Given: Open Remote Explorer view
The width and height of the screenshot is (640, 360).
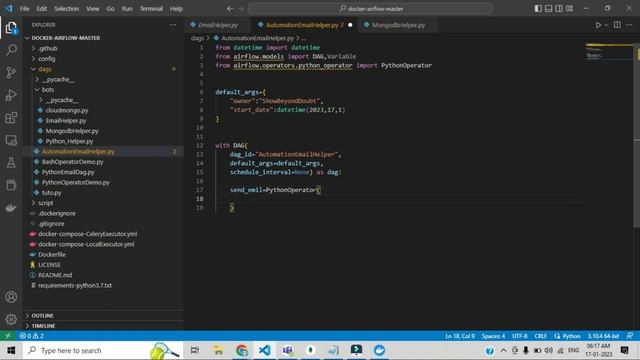Looking at the screenshot, I should [11, 140].
